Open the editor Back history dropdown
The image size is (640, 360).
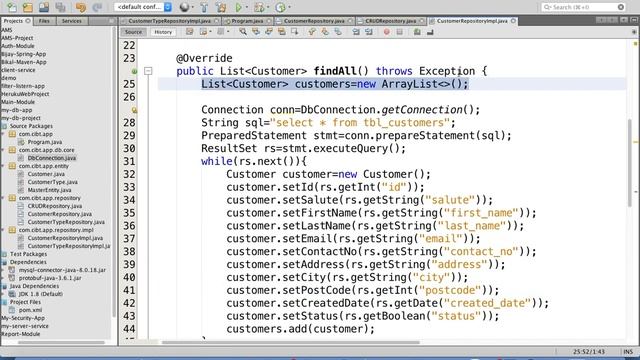click(210, 32)
